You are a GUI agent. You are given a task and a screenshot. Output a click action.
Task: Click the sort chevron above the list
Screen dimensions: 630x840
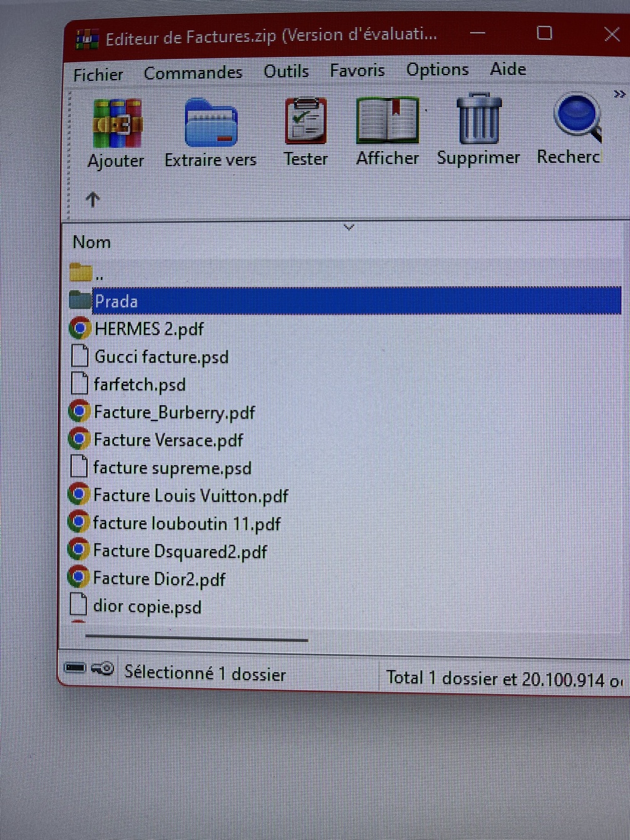(x=349, y=228)
